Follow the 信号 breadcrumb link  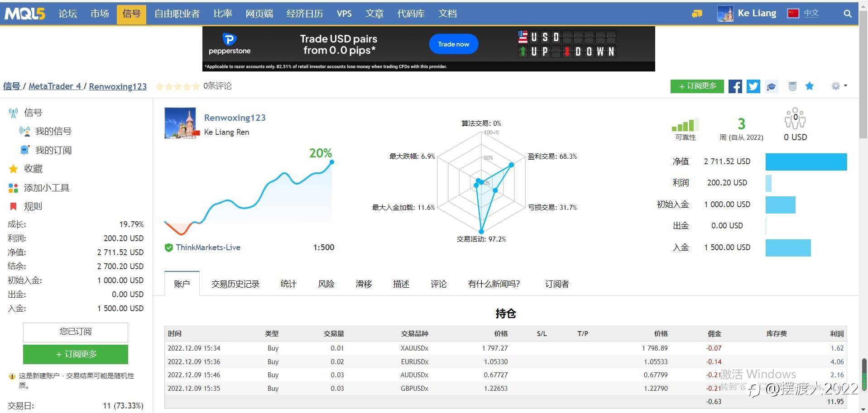click(12, 86)
